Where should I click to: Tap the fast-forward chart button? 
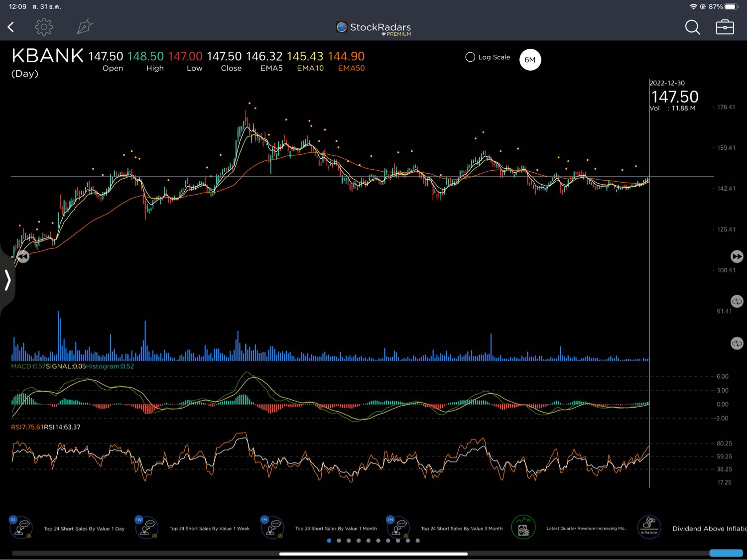click(737, 256)
